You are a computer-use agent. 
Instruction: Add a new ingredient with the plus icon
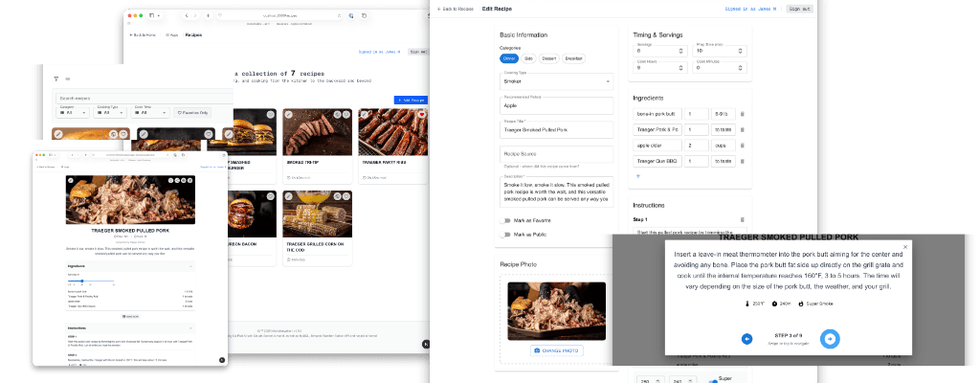[638, 176]
